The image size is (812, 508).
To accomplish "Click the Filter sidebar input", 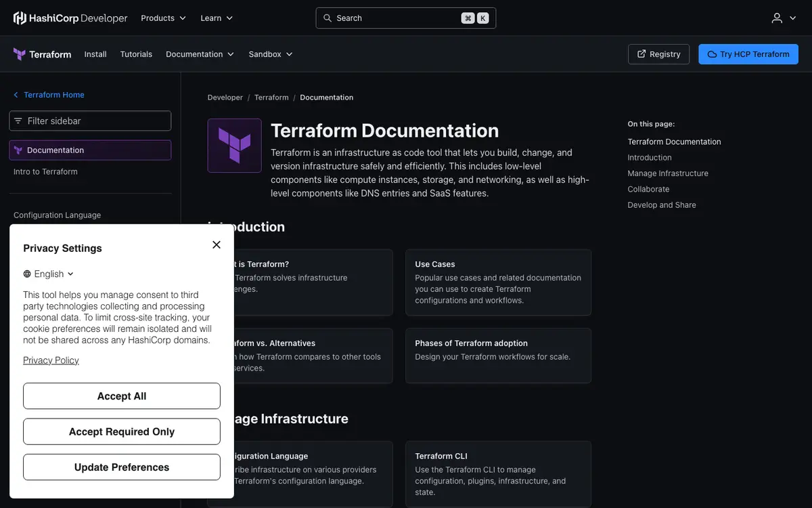I will click(90, 121).
